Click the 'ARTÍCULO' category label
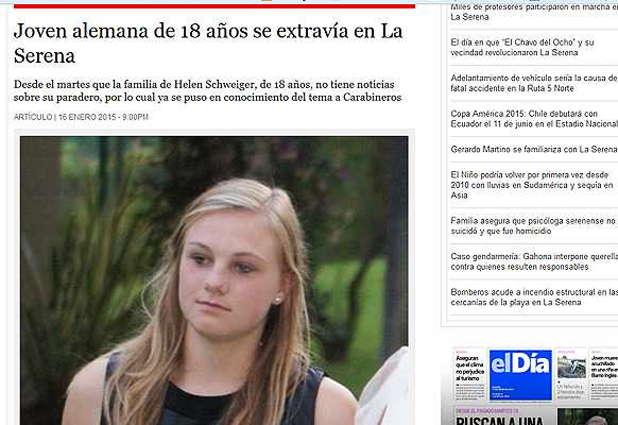The width and height of the screenshot is (618, 425). 33,117
